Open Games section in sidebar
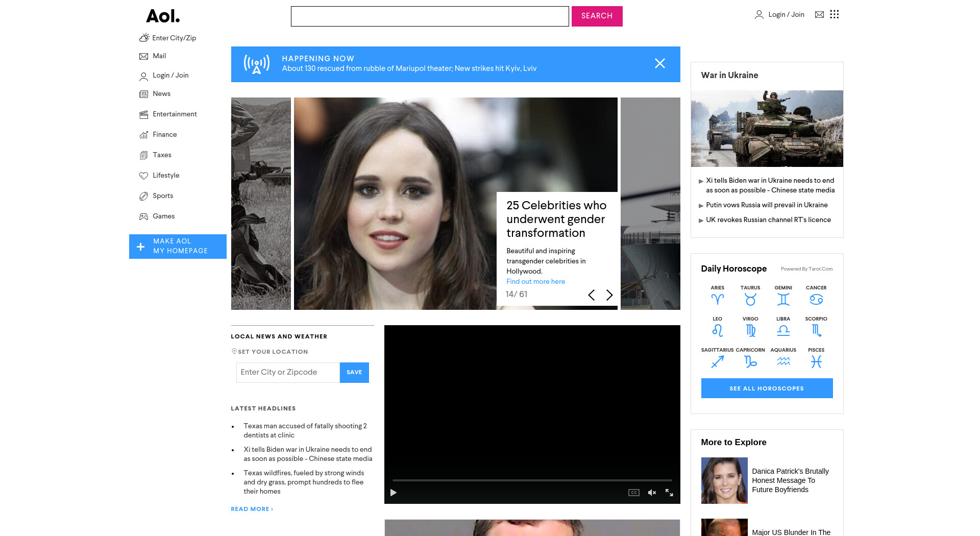The height and width of the screenshot is (536, 980). pos(157,216)
